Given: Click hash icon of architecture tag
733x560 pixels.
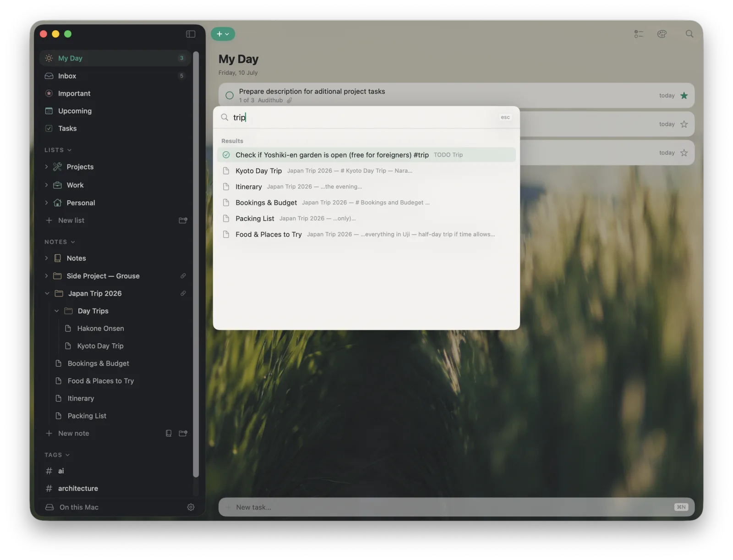Looking at the screenshot, I should tap(49, 489).
